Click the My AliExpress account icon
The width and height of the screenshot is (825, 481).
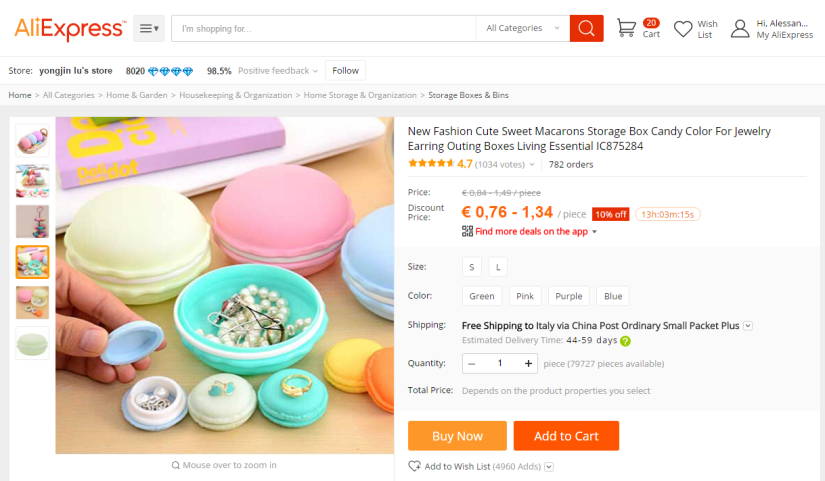tap(740, 28)
